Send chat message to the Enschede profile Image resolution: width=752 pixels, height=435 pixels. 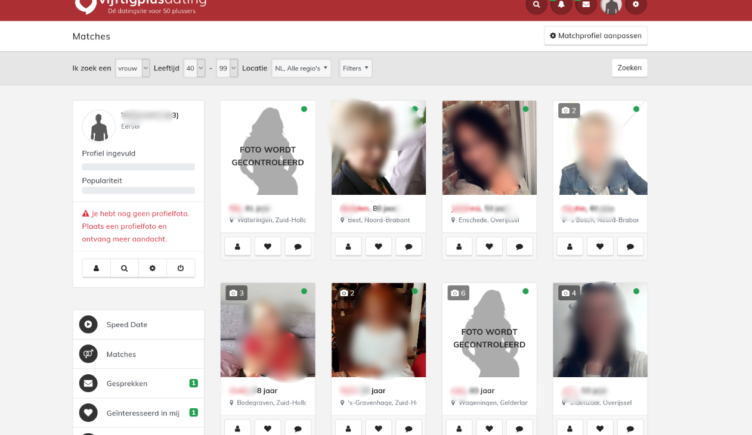(519, 246)
